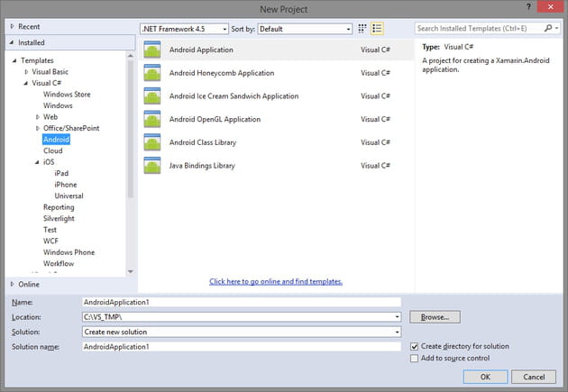This screenshot has width=568, height=392.
Task: Select Android Class Library text
Action: [x=203, y=142]
